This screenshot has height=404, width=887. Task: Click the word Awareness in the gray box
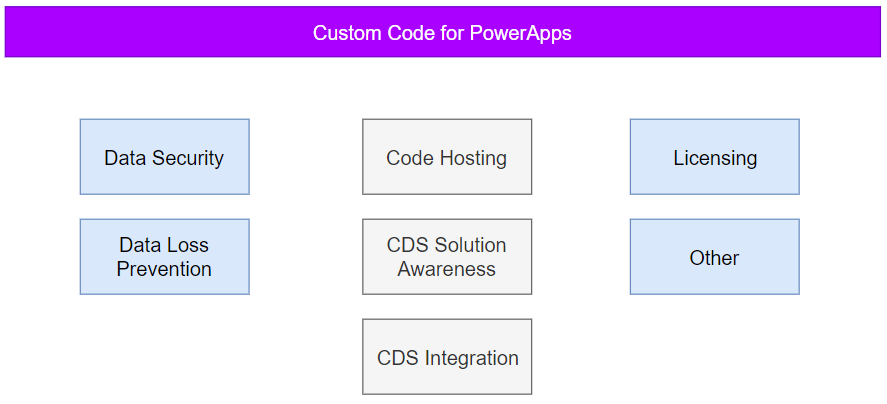pos(446,269)
